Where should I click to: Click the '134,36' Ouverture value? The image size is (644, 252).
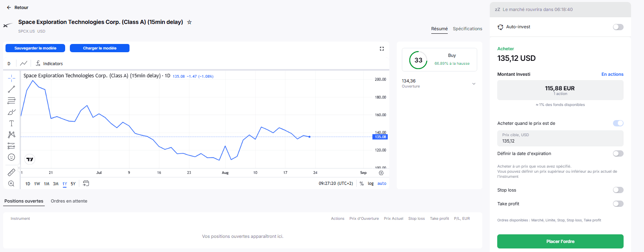tap(409, 81)
